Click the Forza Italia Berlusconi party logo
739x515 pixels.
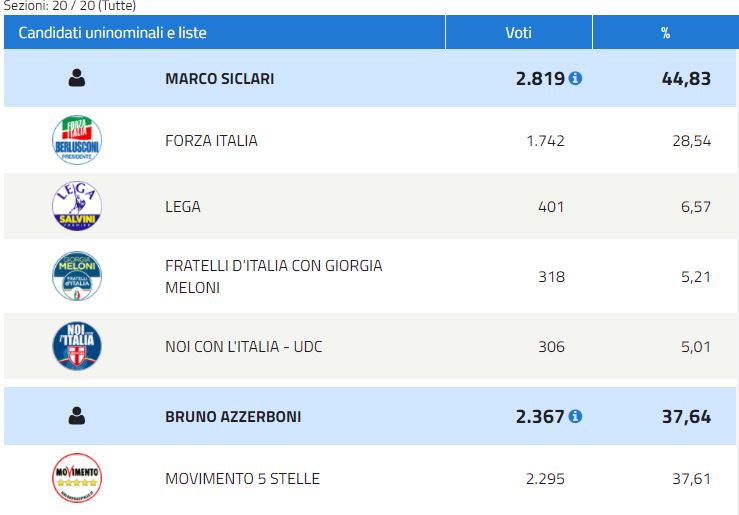tap(77, 140)
